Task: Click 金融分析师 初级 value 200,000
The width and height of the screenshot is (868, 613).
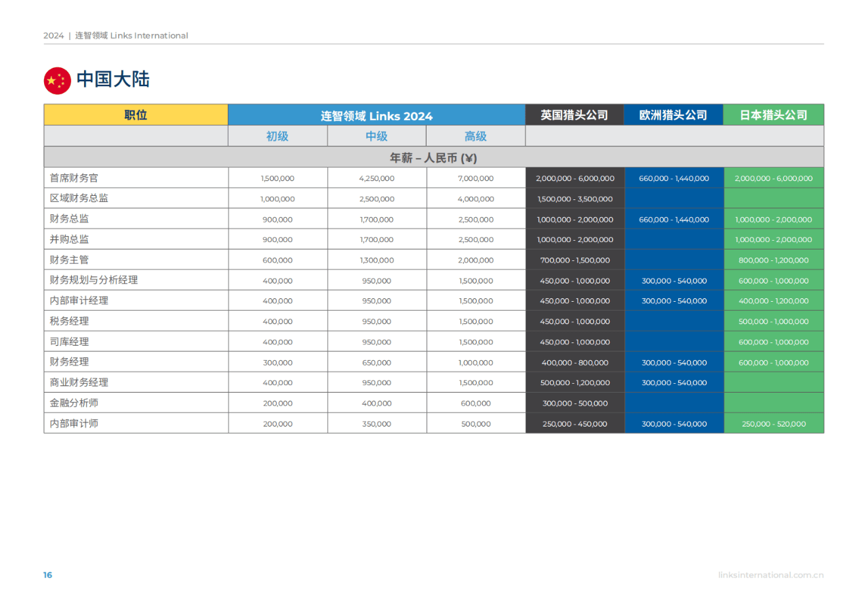Action: [277, 403]
